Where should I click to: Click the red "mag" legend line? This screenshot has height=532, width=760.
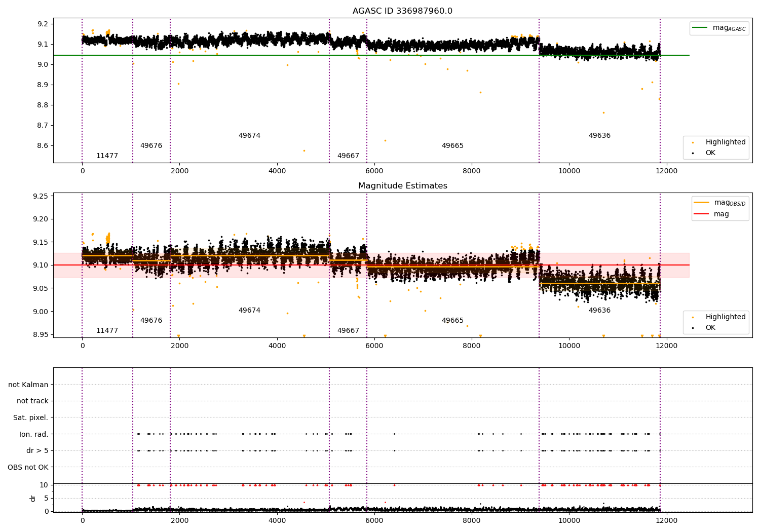(x=702, y=214)
